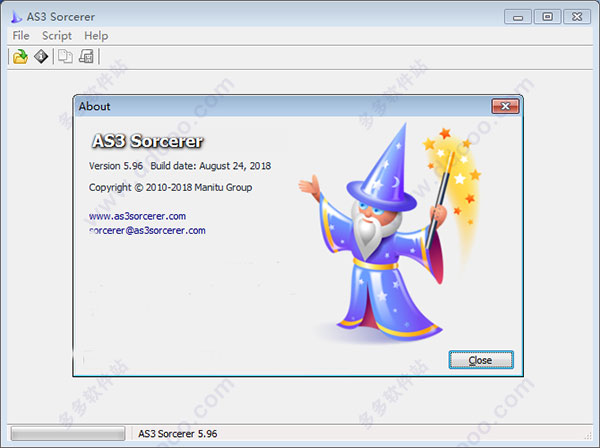Close the AS3 Sorcerer main window
600x448 pixels.
(x=577, y=17)
